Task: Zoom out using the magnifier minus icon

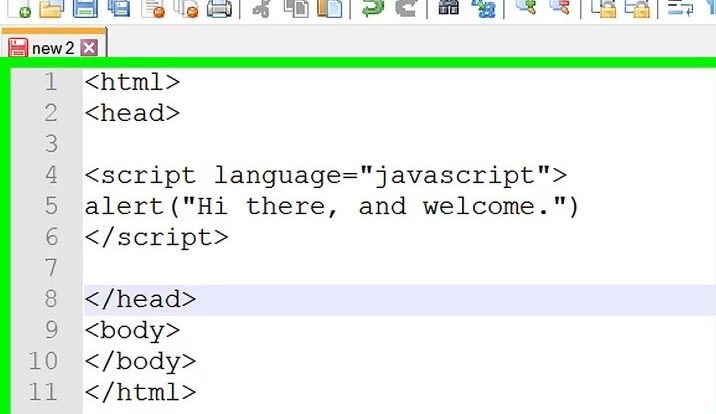Action: click(x=560, y=7)
